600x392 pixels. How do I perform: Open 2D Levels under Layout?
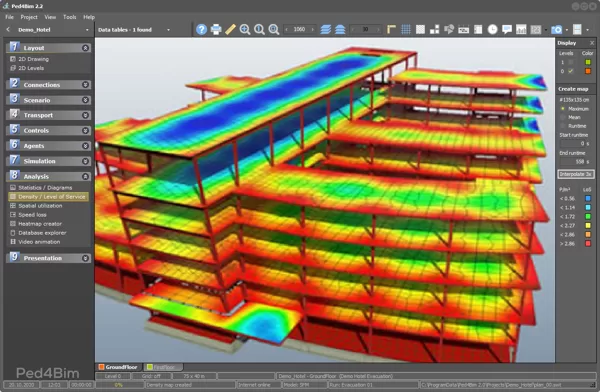click(31, 68)
